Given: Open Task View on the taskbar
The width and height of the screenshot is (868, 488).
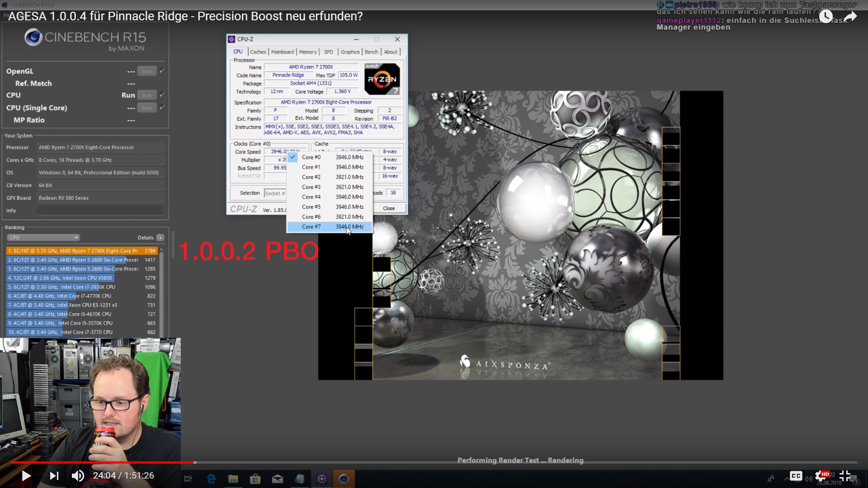Looking at the screenshot, I should click(x=189, y=479).
